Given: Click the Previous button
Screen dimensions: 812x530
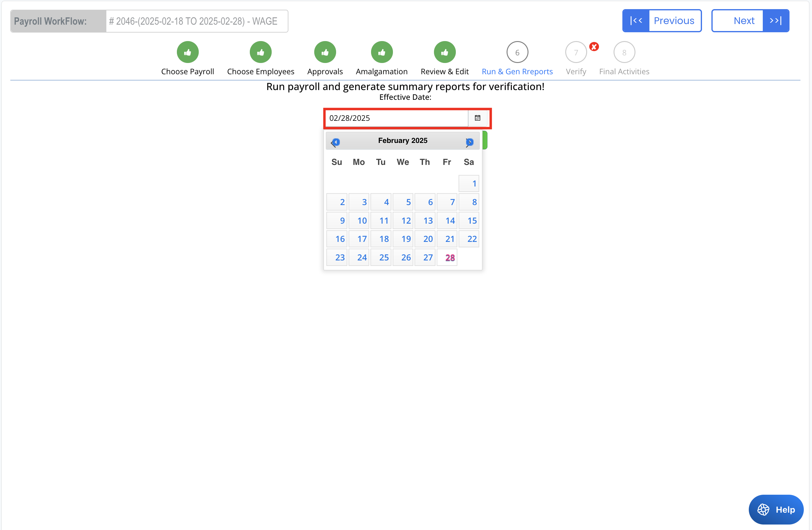Looking at the screenshot, I should click(674, 21).
